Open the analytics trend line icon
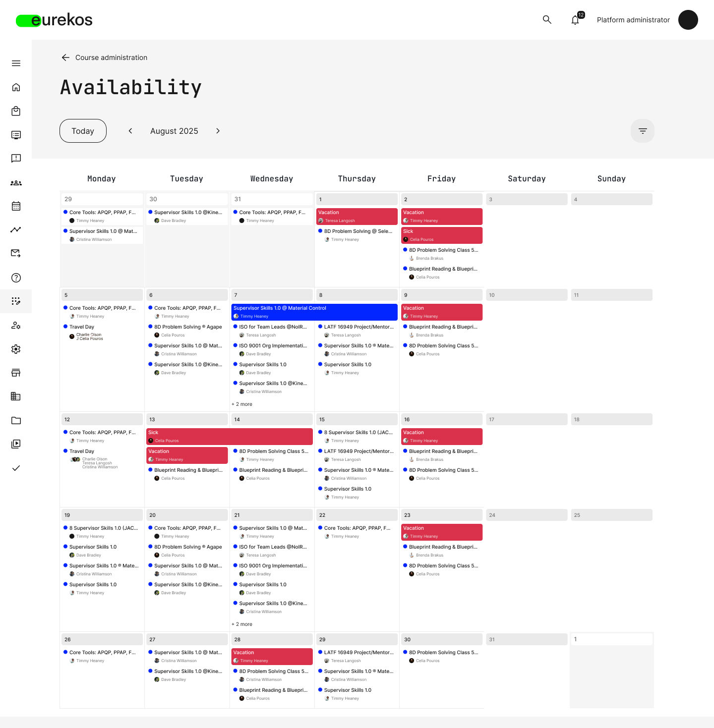 16,229
